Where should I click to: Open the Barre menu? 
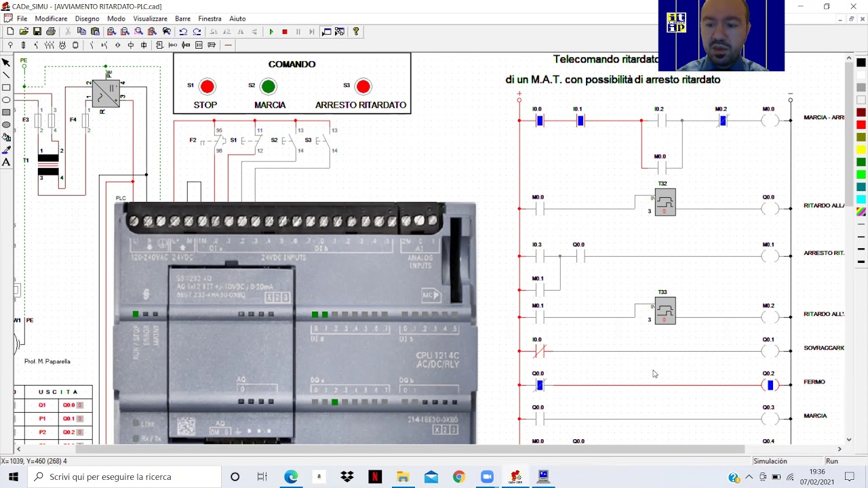pyautogui.click(x=182, y=18)
